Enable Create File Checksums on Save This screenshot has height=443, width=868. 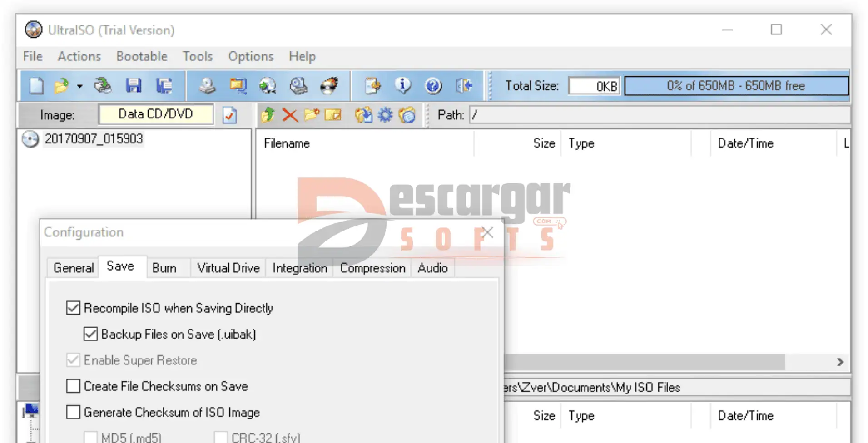pos(73,386)
